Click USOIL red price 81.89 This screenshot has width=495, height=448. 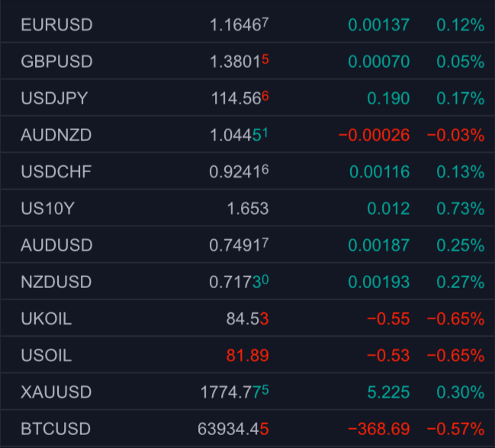[247, 355]
